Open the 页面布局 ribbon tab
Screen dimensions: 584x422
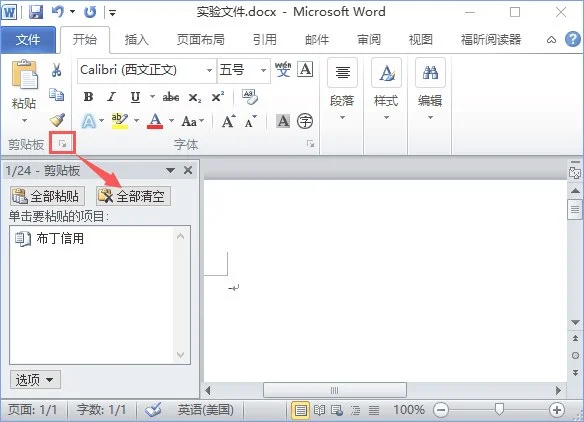[200, 39]
